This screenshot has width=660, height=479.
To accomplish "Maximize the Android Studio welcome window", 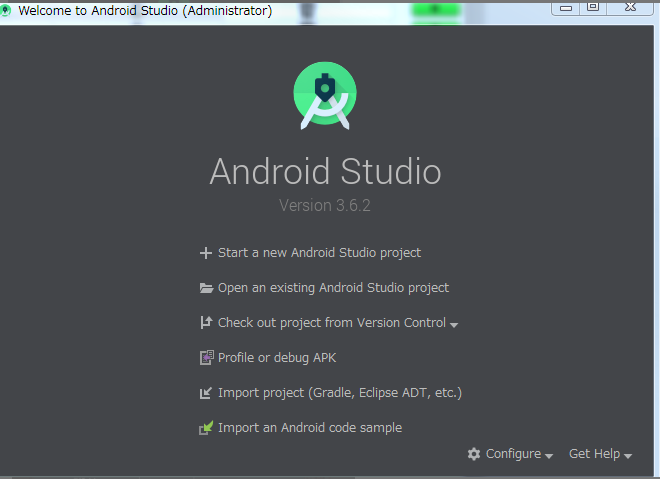I will coord(593,7).
